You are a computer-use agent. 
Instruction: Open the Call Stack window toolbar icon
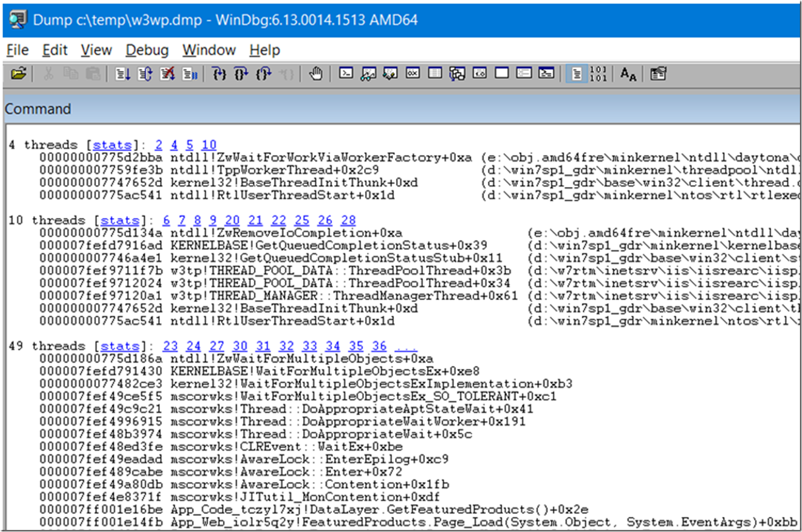point(457,74)
